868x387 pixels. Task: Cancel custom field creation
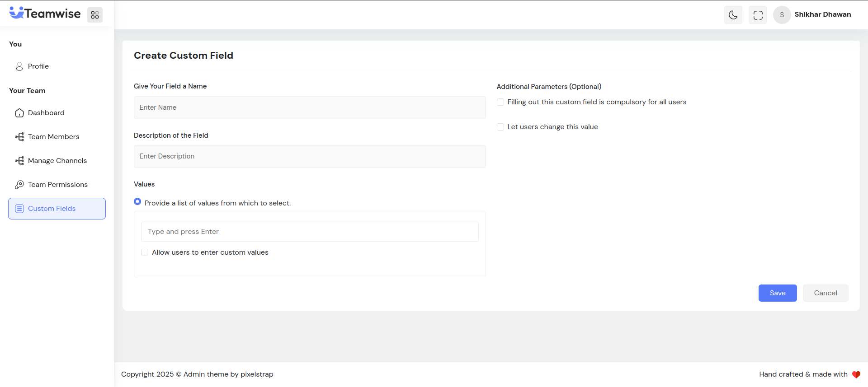tap(825, 293)
